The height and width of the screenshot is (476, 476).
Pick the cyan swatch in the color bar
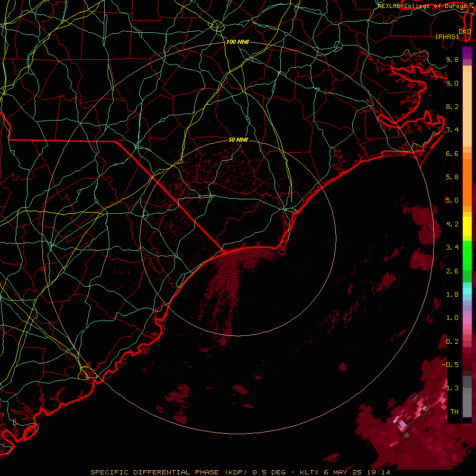(467, 290)
